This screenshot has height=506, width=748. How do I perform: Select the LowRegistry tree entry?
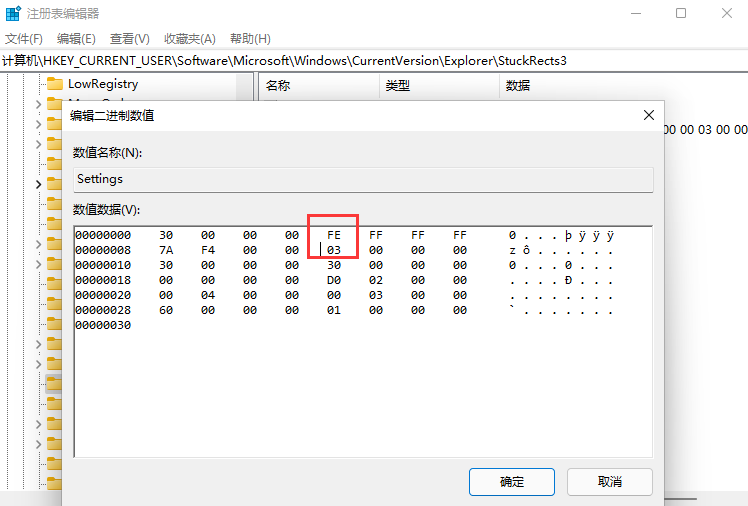click(x=103, y=84)
